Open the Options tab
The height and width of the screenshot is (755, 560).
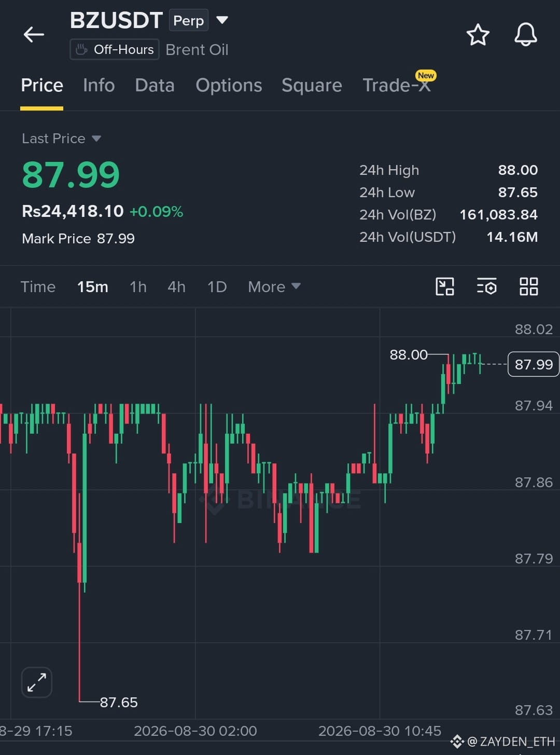coord(229,85)
